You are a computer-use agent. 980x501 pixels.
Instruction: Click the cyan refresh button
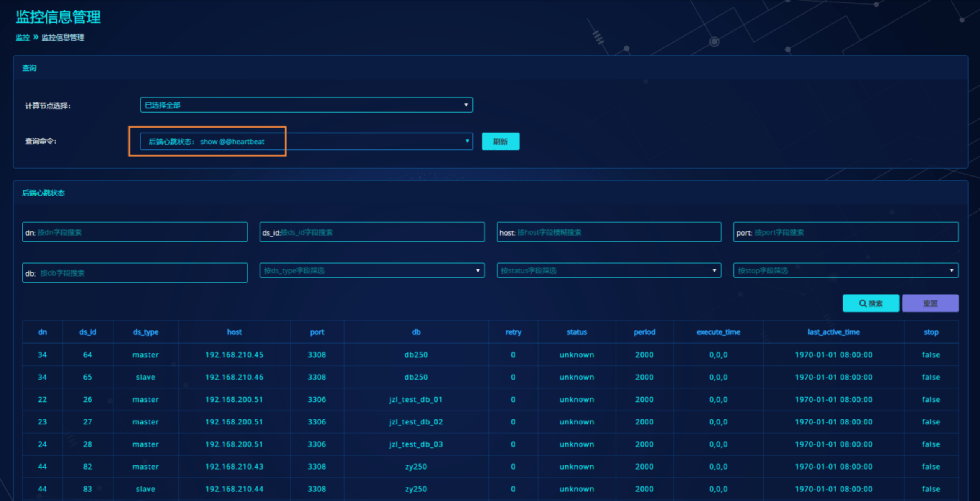[x=500, y=141]
